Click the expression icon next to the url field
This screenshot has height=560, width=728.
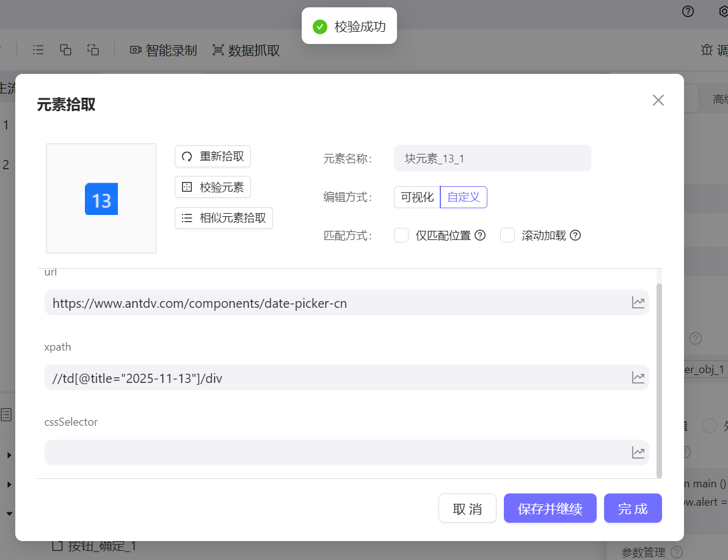pyautogui.click(x=638, y=302)
